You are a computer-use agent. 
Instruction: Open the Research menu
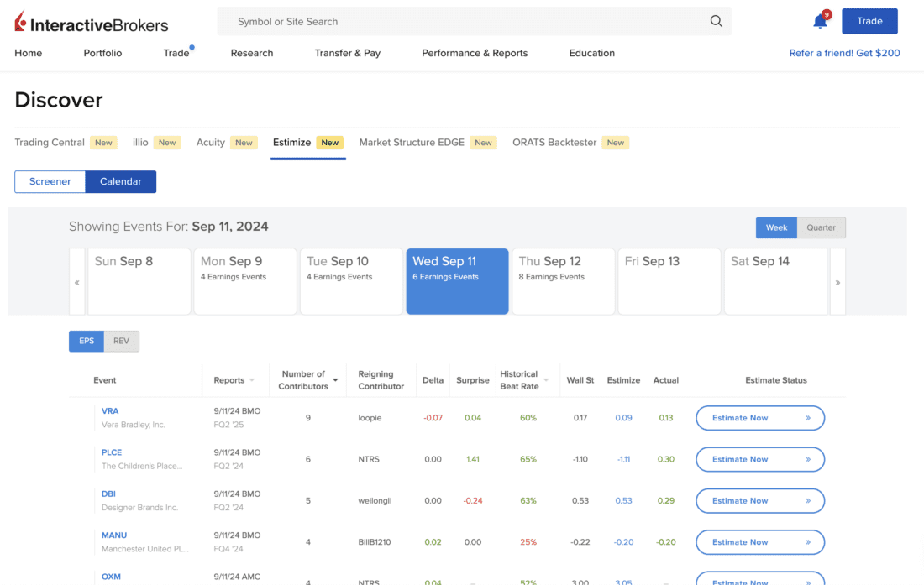click(252, 53)
